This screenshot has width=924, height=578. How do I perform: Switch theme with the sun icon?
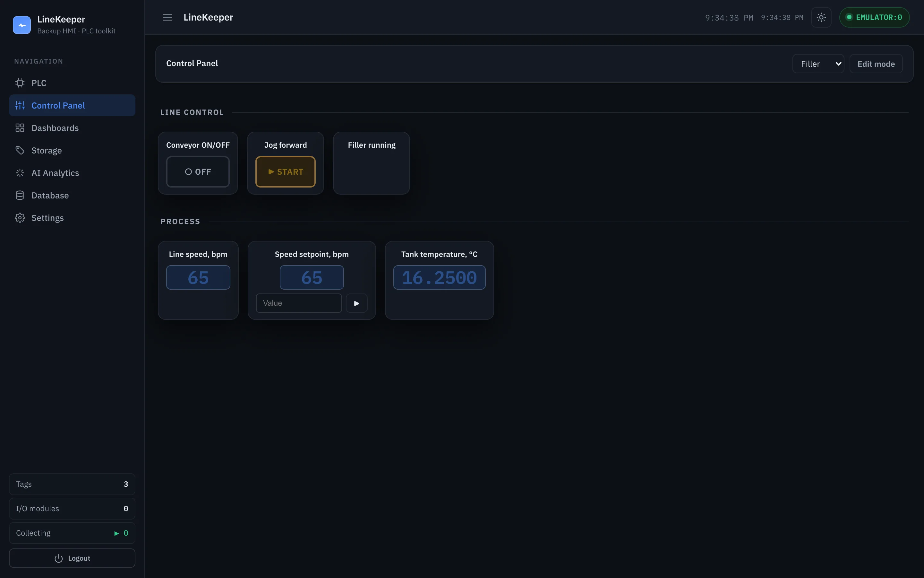point(821,18)
